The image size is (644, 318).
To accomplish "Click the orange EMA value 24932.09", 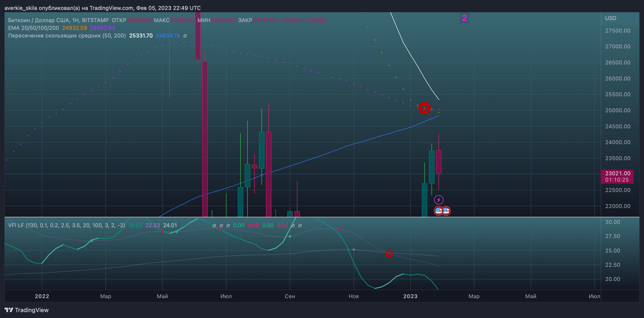I will [x=75, y=28].
